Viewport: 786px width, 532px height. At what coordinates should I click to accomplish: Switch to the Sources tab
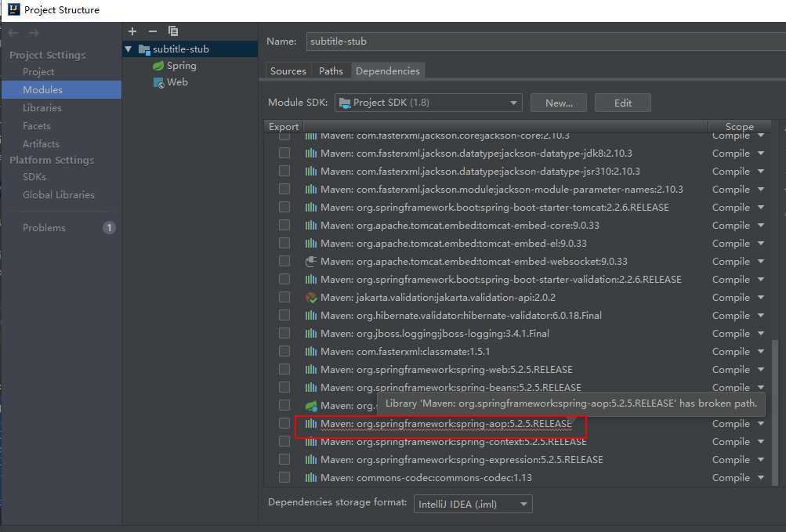(x=288, y=71)
